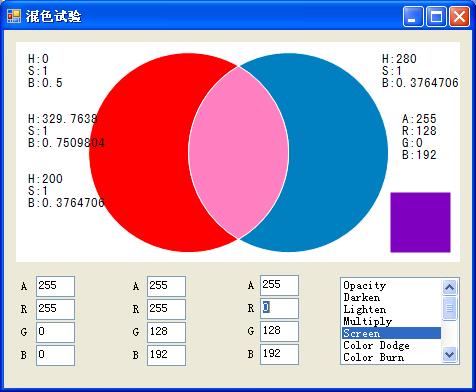The image size is (476, 392).
Task: Click blend list scroll down arrow
Action: 449,354
